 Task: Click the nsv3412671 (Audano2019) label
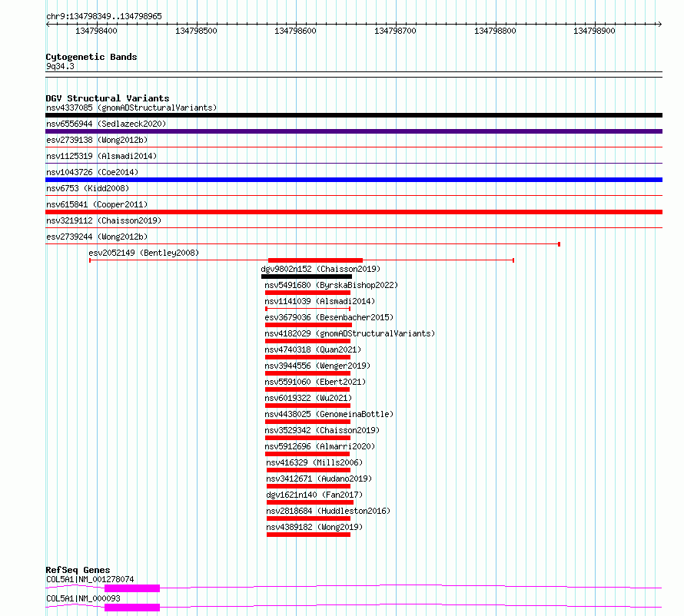coord(319,479)
